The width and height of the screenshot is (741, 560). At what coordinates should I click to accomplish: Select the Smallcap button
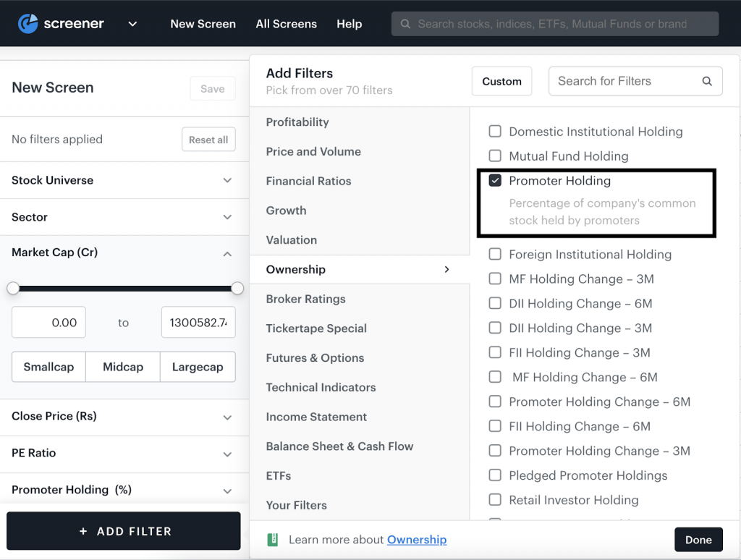tap(48, 367)
